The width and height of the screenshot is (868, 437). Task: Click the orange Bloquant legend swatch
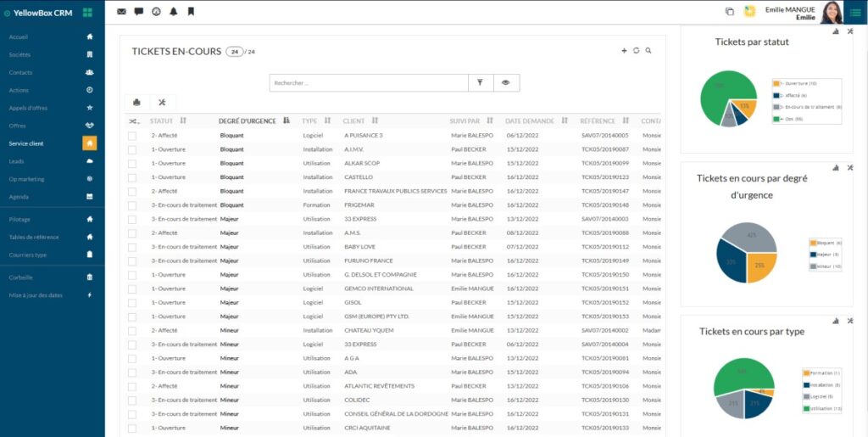point(811,243)
